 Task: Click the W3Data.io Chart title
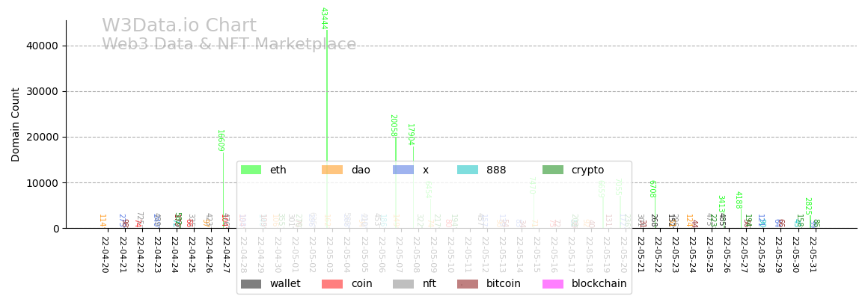coord(179,26)
